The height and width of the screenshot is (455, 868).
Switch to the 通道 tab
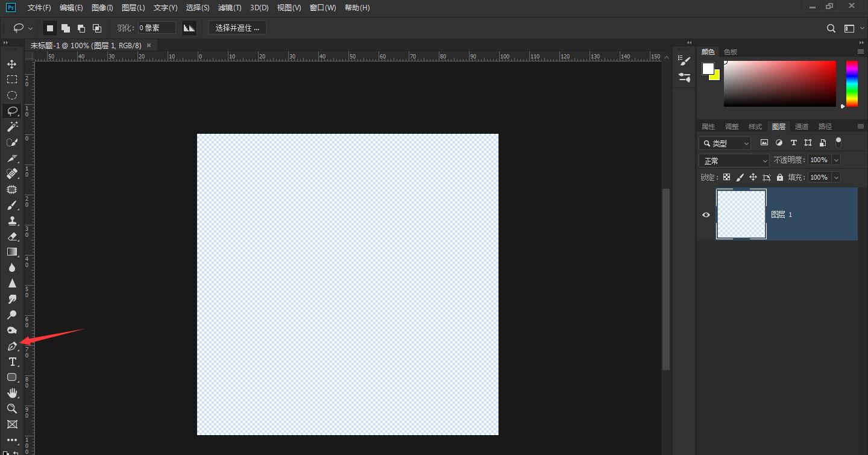pos(802,127)
